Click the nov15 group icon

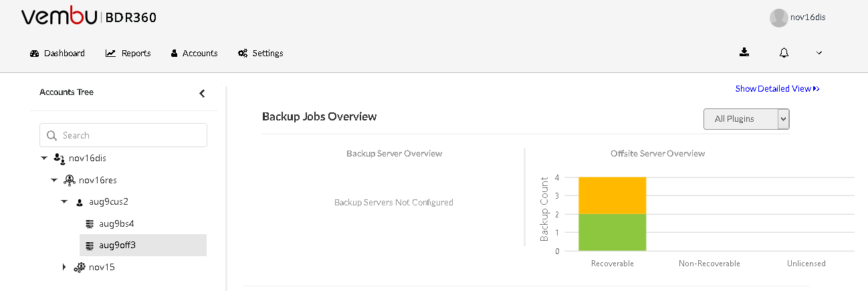point(79,267)
